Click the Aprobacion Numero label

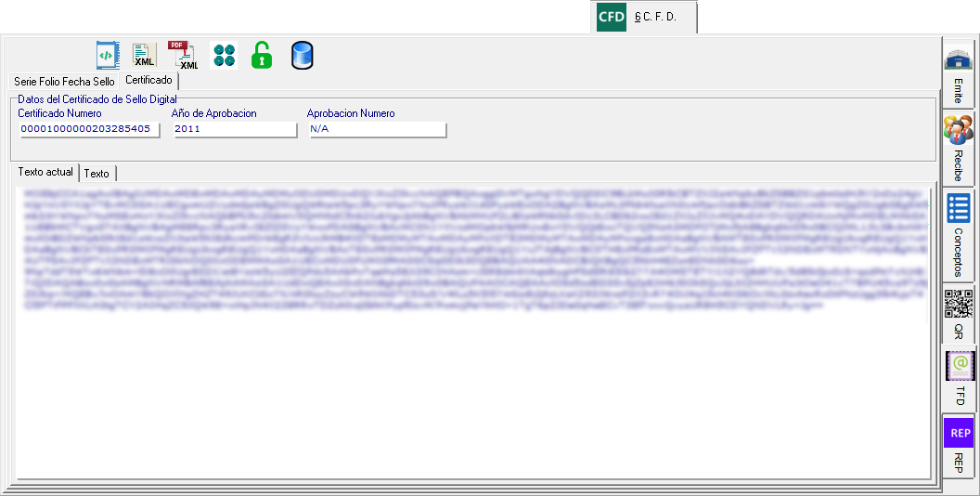[351, 113]
